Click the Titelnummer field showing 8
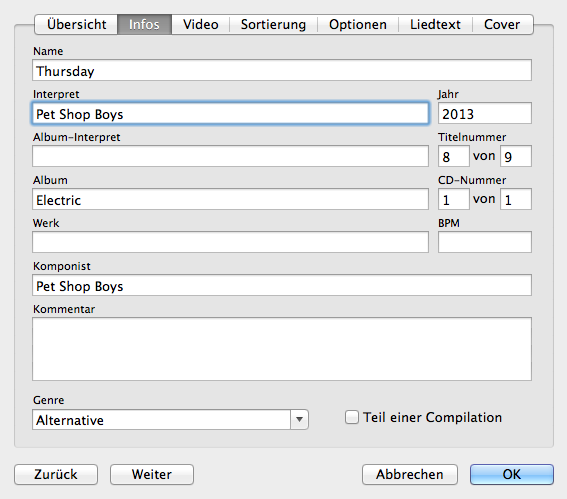The image size is (567, 499). [x=454, y=156]
